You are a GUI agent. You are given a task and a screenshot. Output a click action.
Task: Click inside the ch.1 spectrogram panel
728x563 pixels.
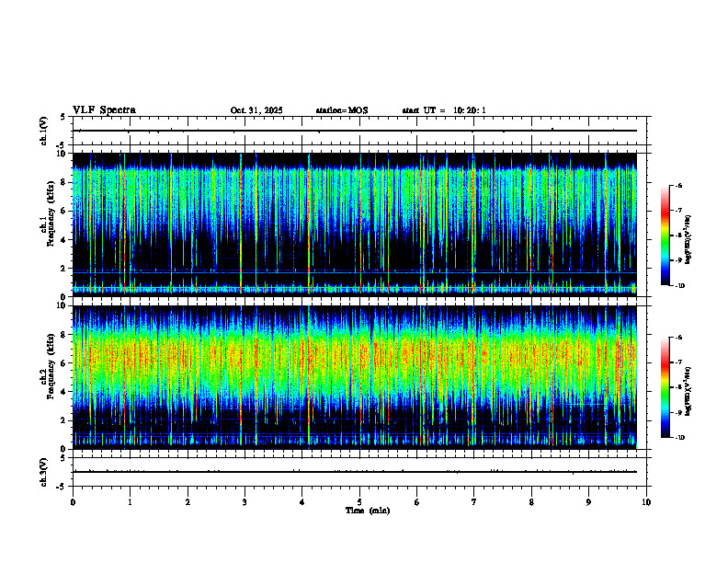coord(355,224)
